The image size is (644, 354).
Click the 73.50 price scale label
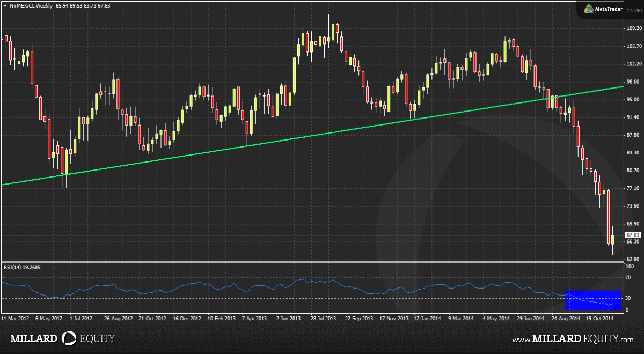point(633,206)
